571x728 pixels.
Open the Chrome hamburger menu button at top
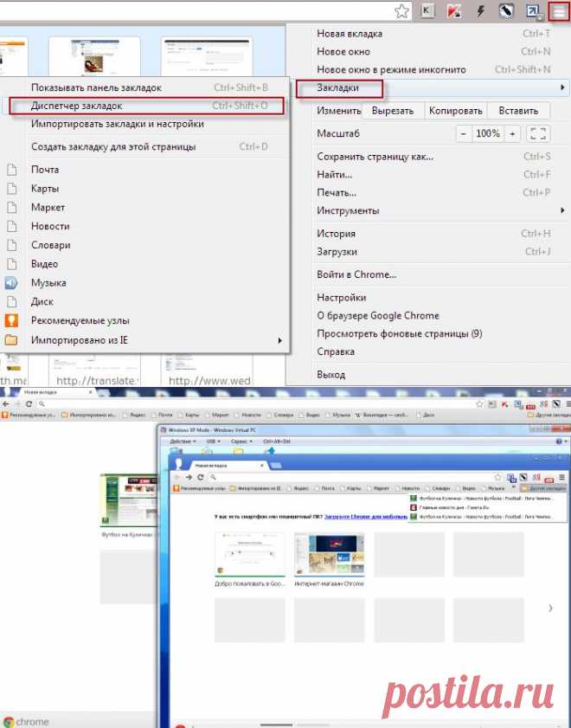click(558, 10)
